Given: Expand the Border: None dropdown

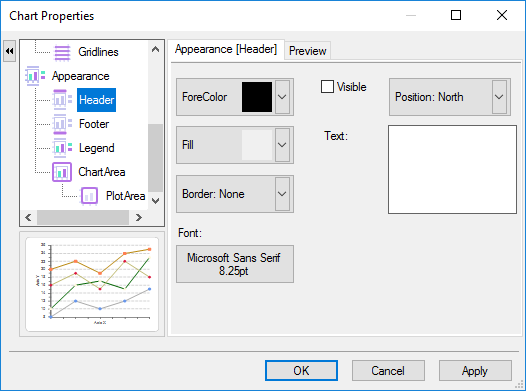Looking at the screenshot, I should coord(282,194).
